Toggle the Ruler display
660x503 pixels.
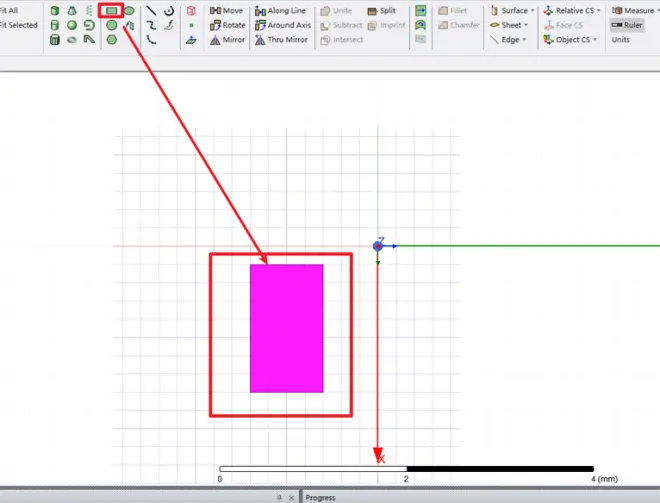627,25
